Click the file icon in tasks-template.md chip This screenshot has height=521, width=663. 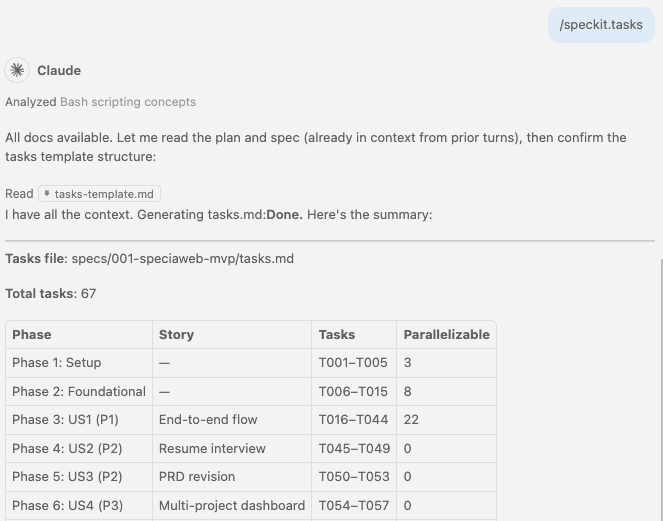[47, 194]
